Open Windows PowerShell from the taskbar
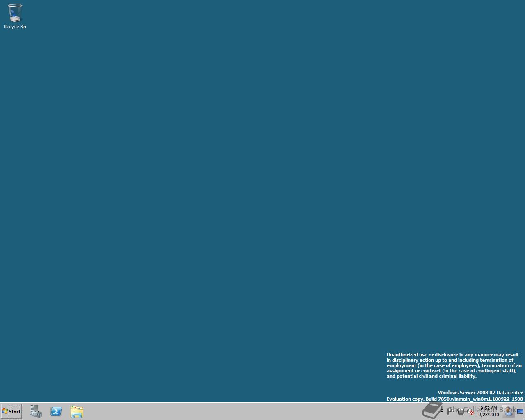The width and height of the screenshot is (525, 420). (x=56, y=411)
